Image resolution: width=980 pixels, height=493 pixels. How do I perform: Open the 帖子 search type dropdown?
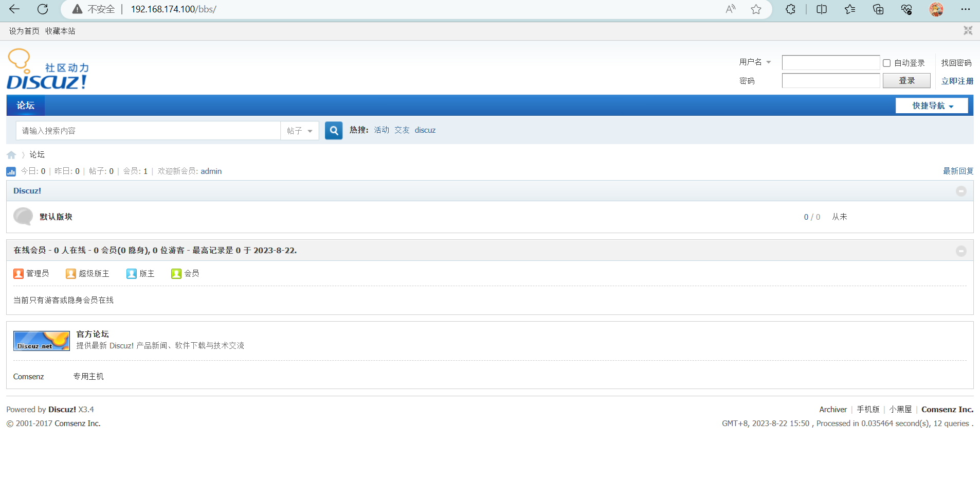point(300,131)
